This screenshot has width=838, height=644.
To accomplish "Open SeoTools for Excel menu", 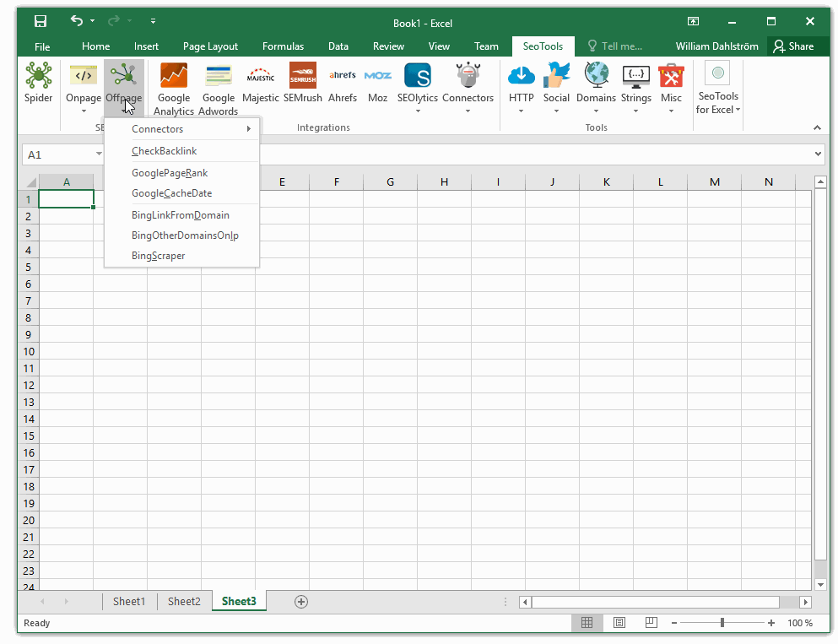I will click(x=718, y=88).
